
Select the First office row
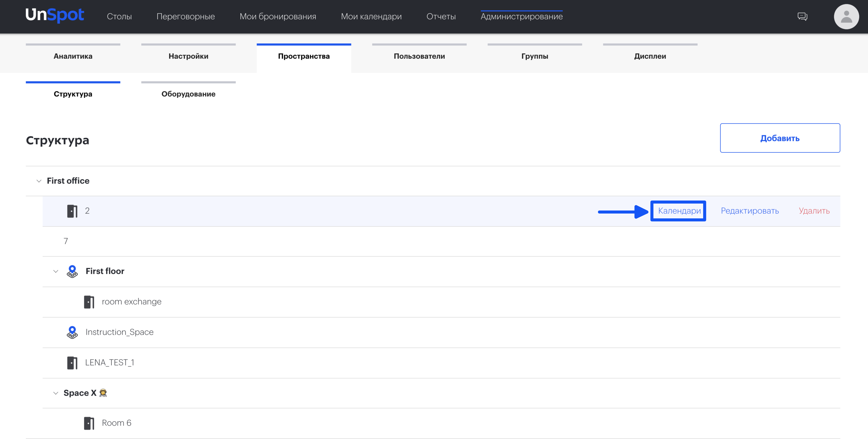point(433,181)
